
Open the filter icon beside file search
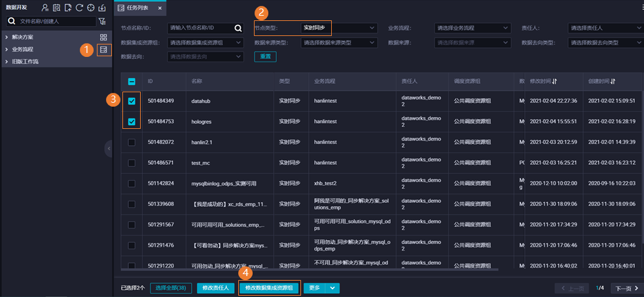click(x=102, y=22)
